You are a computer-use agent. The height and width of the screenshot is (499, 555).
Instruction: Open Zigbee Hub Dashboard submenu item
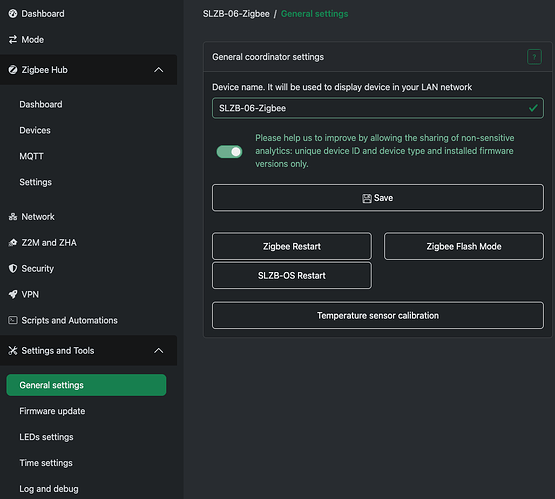coord(41,104)
